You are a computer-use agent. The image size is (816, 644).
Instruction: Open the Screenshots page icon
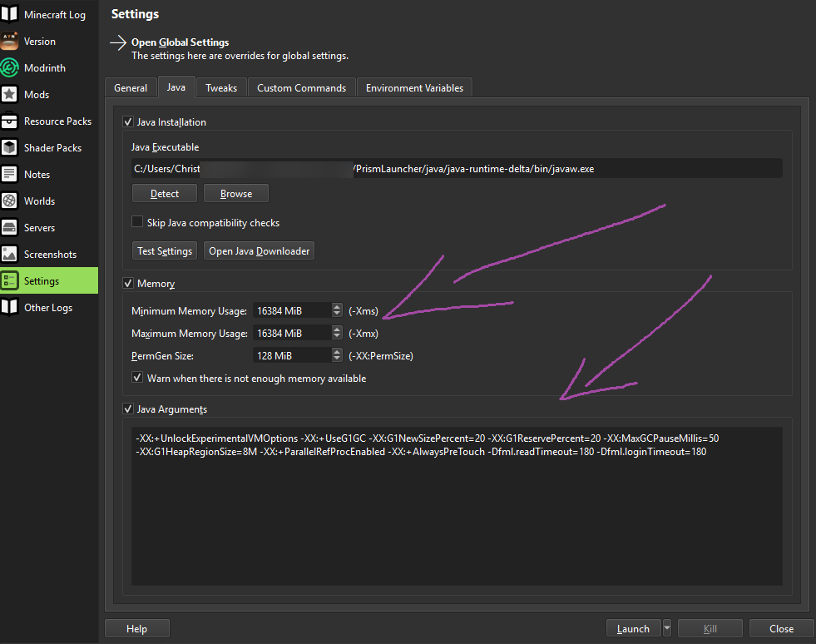point(9,254)
